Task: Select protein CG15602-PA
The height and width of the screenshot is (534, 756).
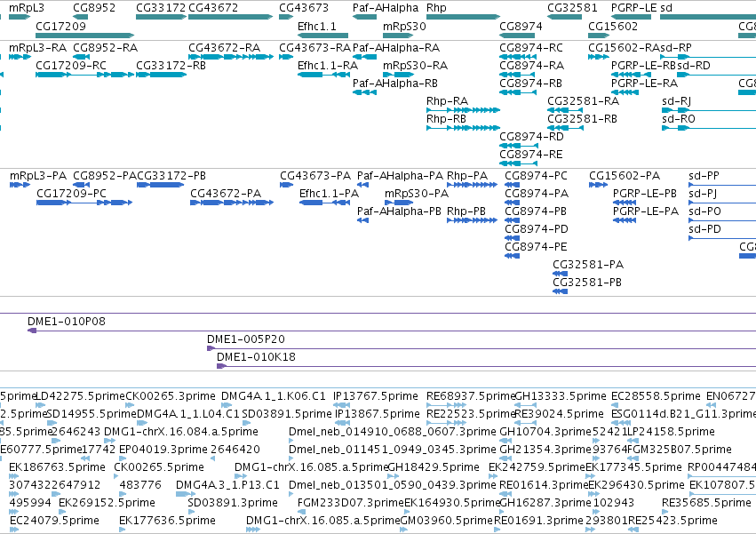Action: 625,176
